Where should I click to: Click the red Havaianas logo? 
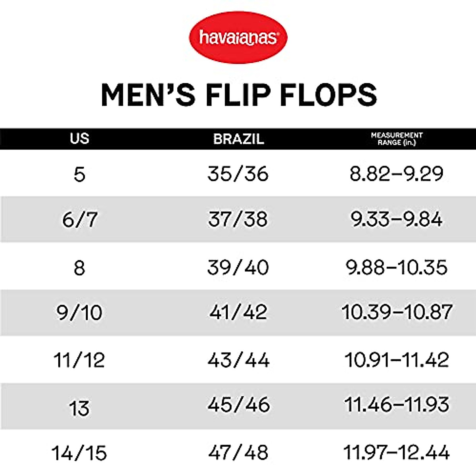pos(238,37)
